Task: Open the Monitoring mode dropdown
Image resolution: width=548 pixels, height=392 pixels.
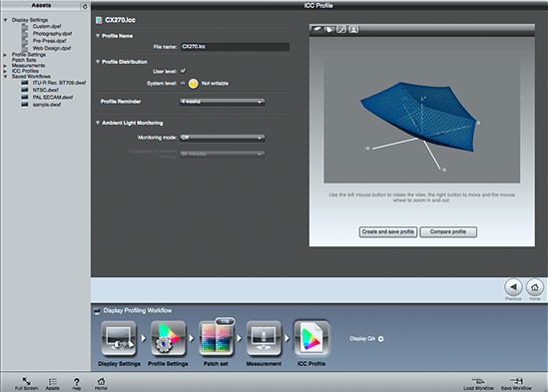Action: [x=223, y=138]
